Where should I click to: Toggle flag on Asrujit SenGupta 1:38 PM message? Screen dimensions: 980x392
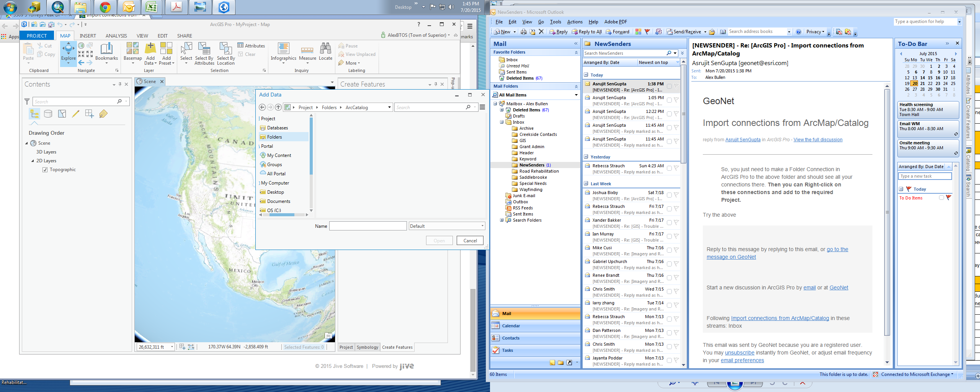(676, 86)
